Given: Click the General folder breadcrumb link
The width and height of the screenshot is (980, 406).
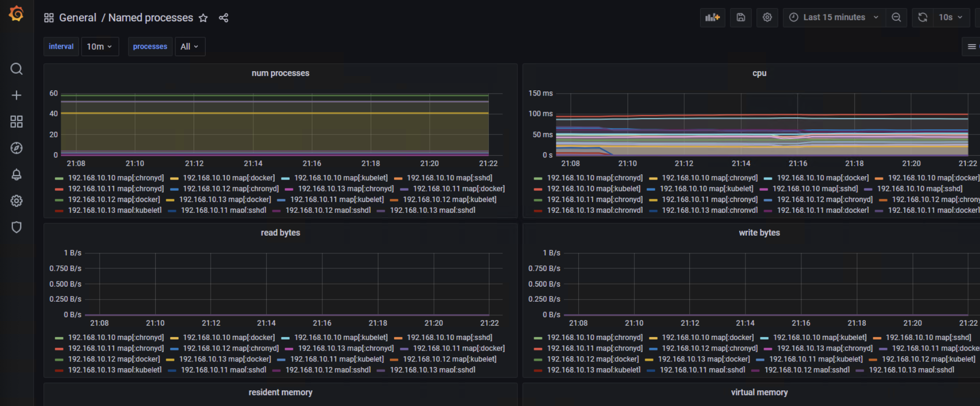Looking at the screenshot, I should [x=77, y=18].
